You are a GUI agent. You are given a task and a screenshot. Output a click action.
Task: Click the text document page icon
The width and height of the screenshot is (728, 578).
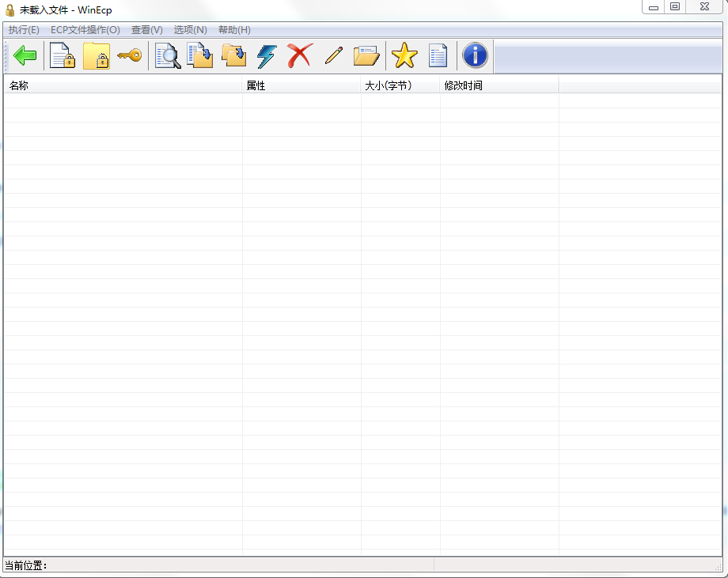click(x=438, y=56)
